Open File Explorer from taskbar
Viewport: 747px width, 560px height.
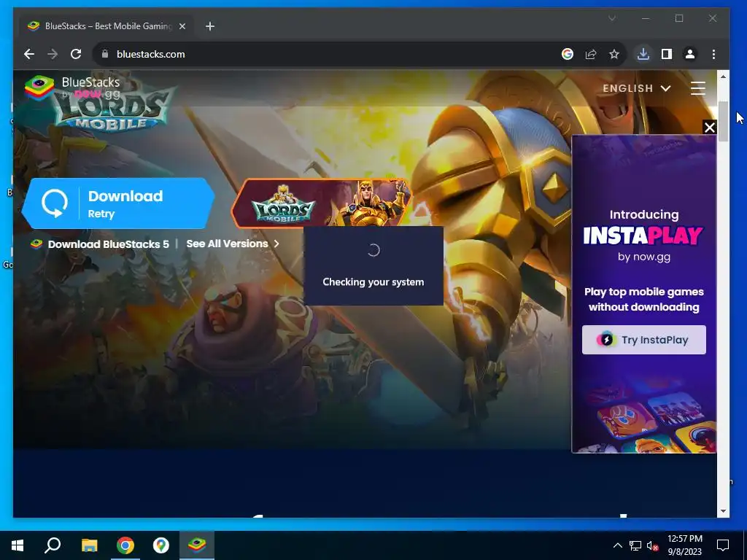(x=89, y=545)
